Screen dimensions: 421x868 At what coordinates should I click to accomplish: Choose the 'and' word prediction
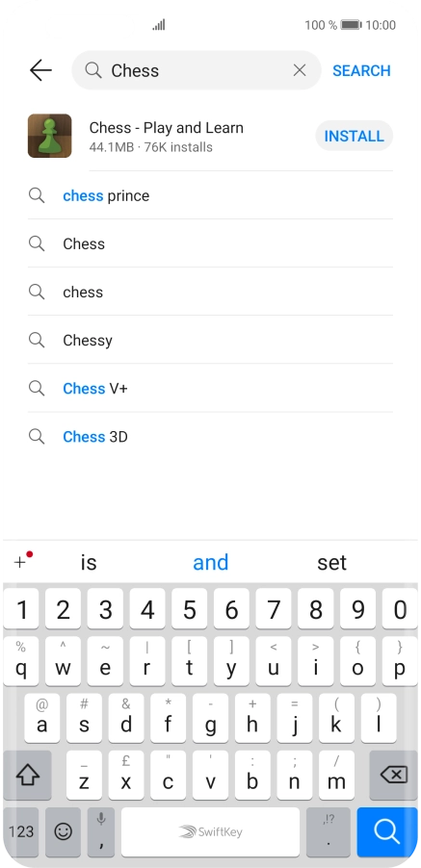coord(210,562)
